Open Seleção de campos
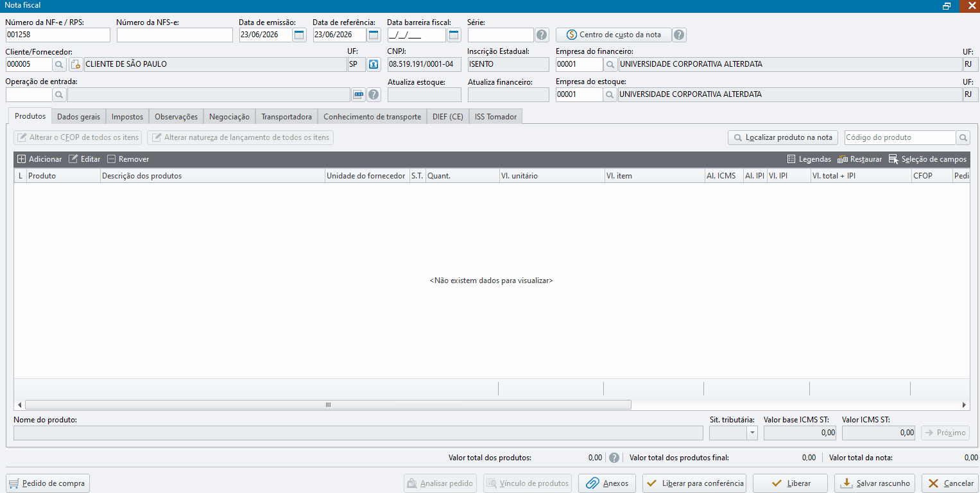 coord(927,159)
